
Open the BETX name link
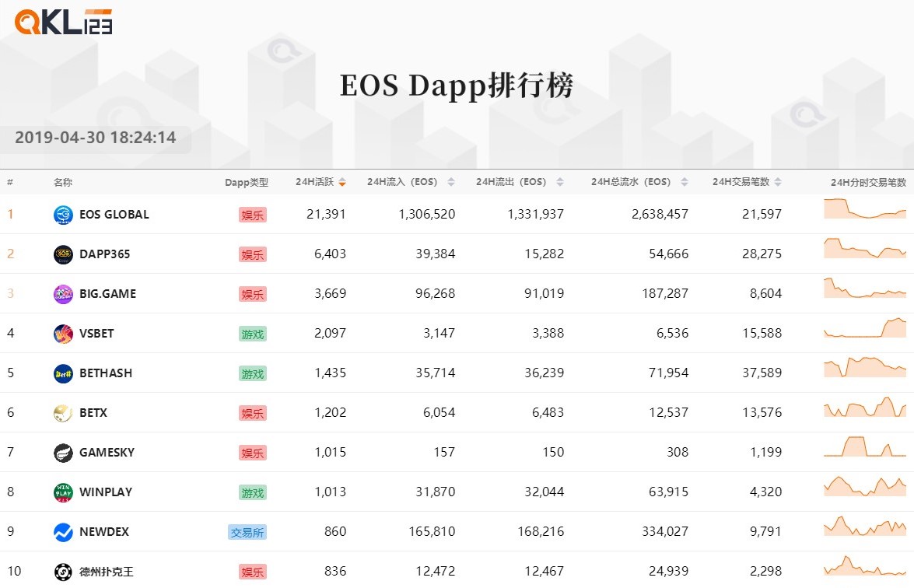[x=93, y=412]
